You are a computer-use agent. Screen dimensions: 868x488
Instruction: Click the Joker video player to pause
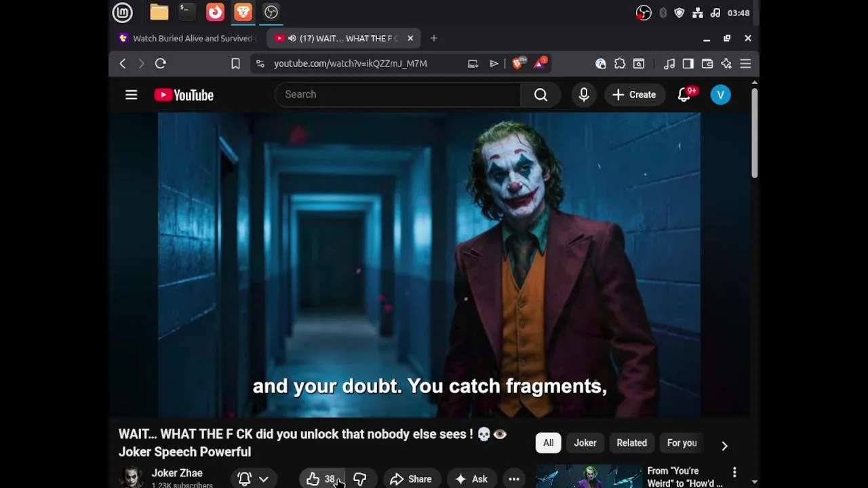429,264
